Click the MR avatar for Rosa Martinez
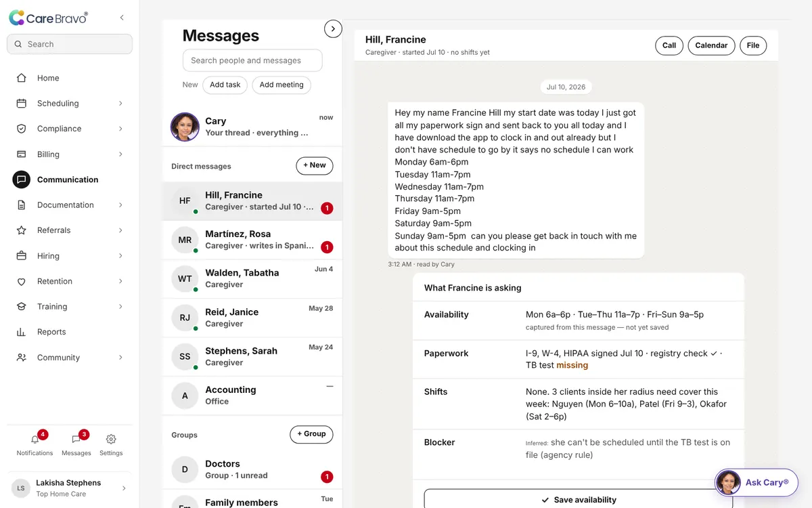Viewport: 812px width, 508px height. point(185,240)
